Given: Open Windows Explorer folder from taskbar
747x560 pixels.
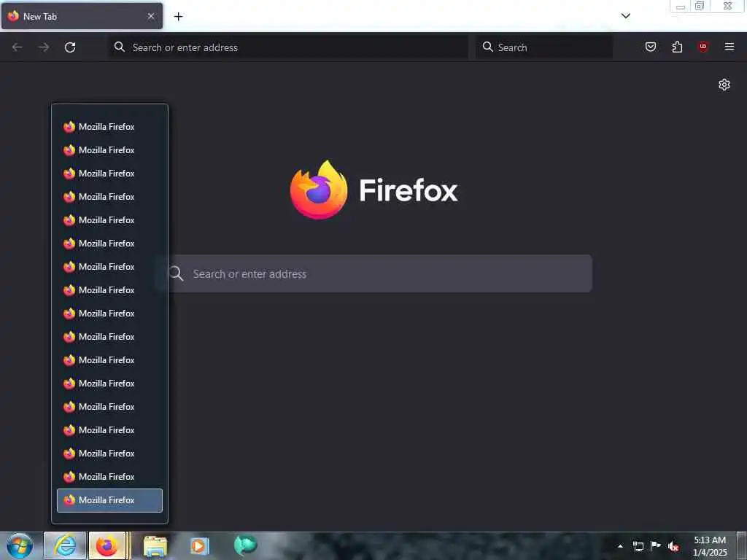Looking at the screenshot, I should (x=155, y=545).
